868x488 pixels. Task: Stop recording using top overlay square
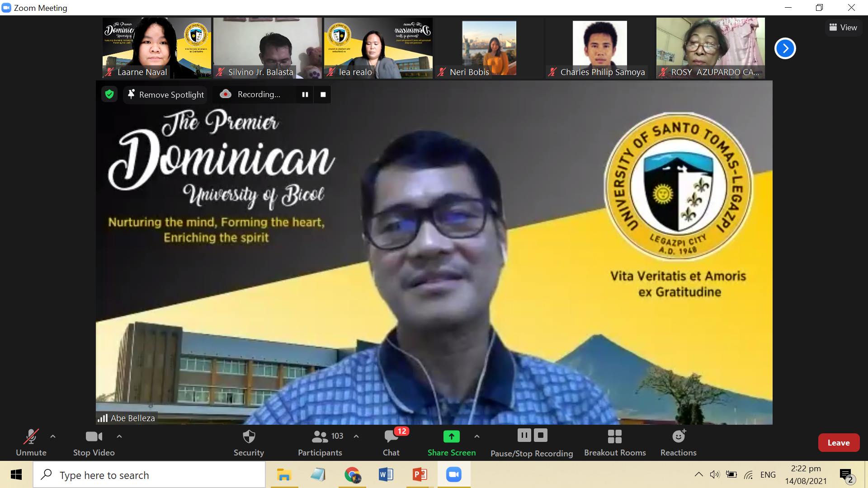[x=323, y=94]
